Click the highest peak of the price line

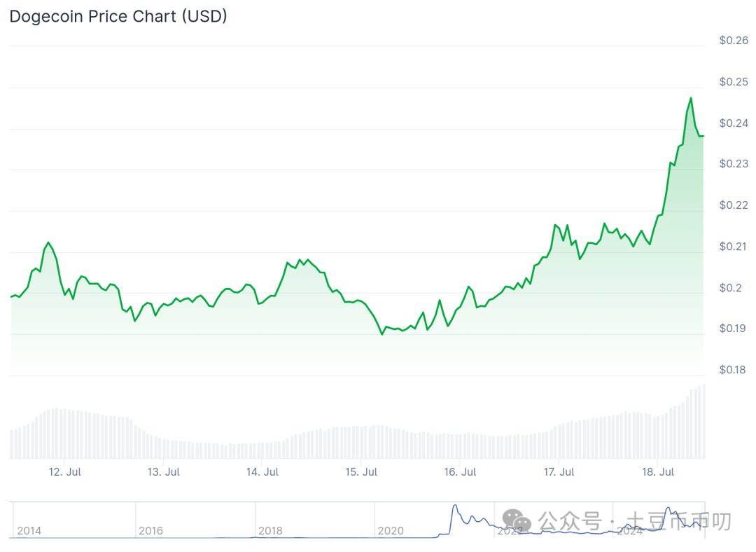[x=691, y=99]
